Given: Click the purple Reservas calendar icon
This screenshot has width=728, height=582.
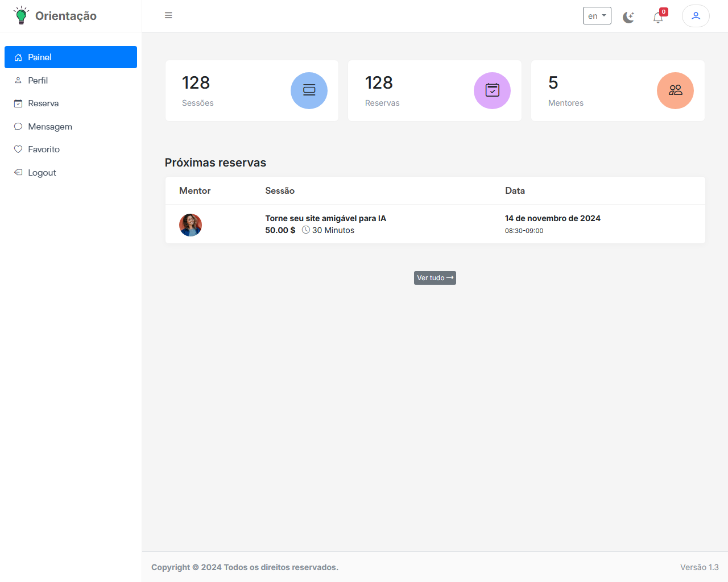Looking at the screenshot, I should 492,90.
